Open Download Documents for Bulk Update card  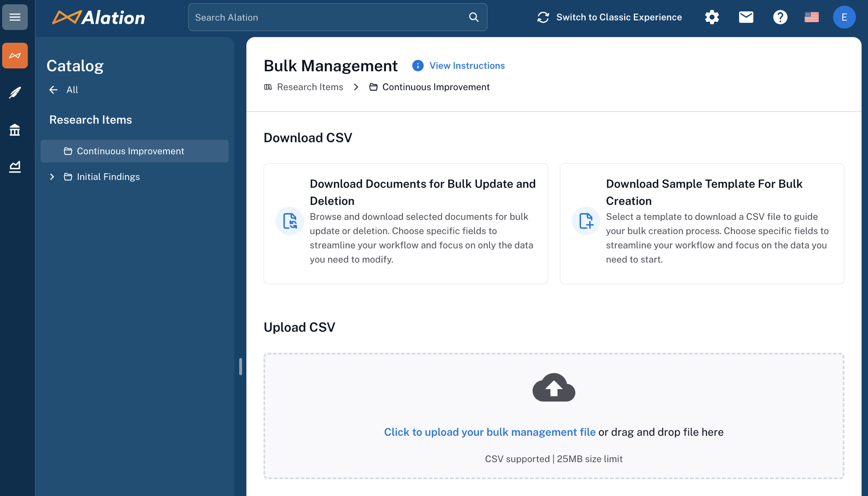pos(405,223)
